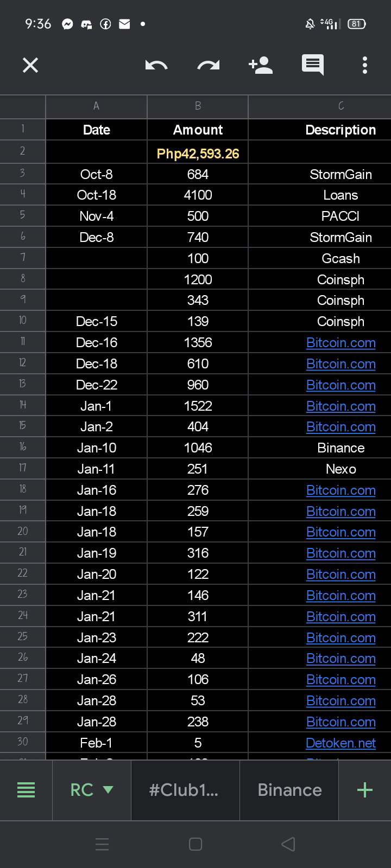Open Bitcoin.com link in Dec-16 row
Viewport: 391px width, 868px height.
pos(341,342)
